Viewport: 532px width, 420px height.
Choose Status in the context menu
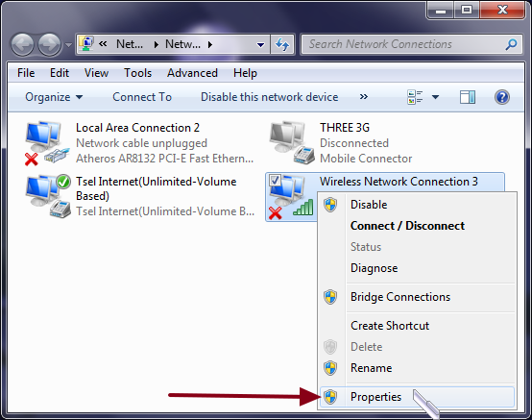coord(418,247)
